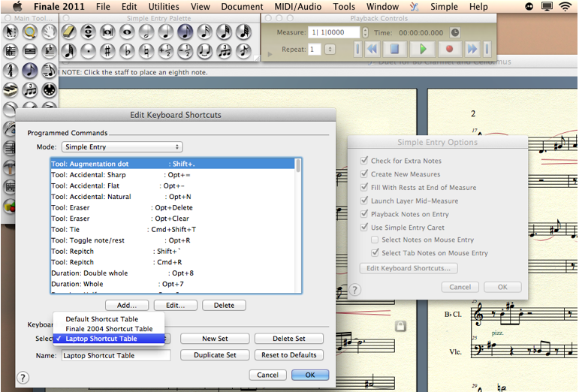
Task: Expand Playback Controls disclosure triangle
Action: coord(270,54)
